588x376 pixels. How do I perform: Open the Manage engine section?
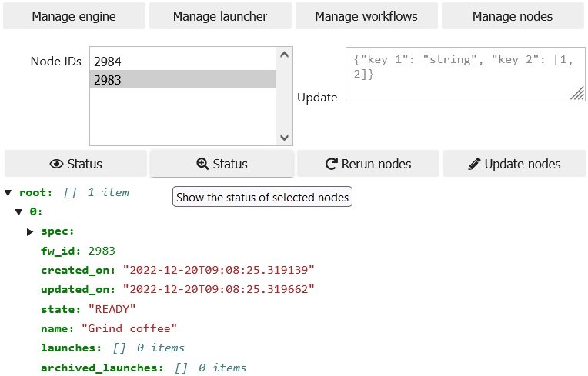tap(74, 16)
